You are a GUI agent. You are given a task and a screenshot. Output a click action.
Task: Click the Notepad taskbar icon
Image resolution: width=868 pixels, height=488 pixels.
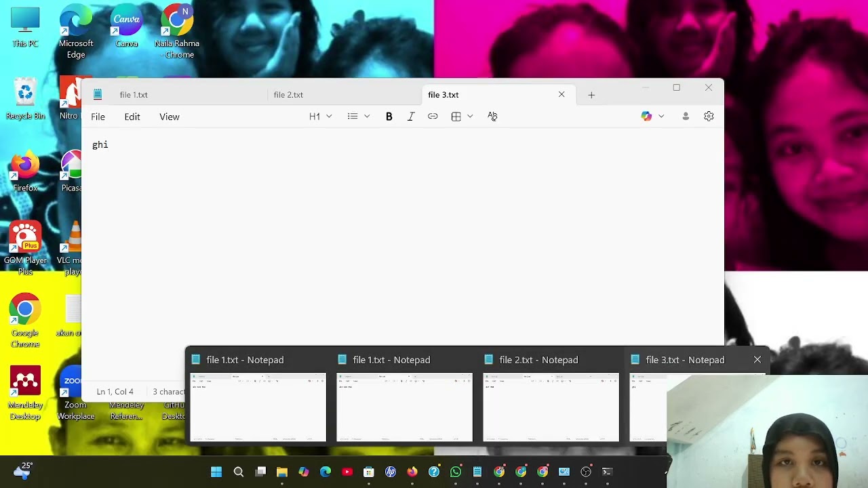tap(477, 472)
